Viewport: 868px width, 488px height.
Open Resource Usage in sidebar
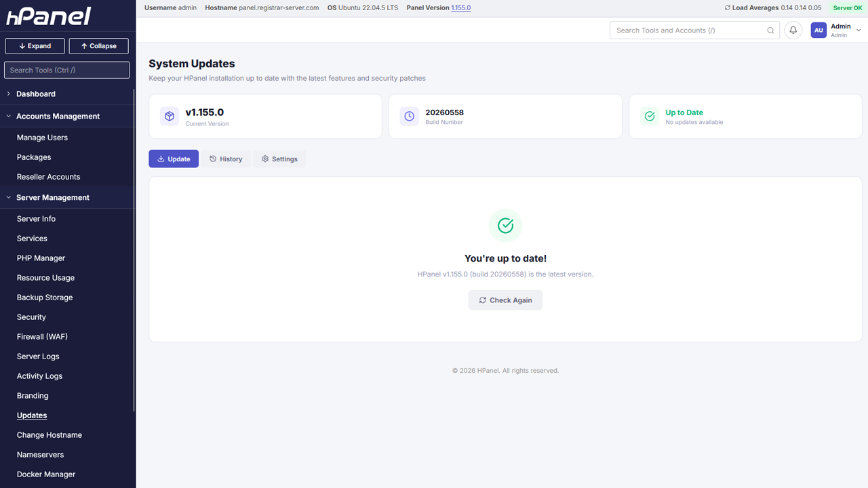pos(45,278)
